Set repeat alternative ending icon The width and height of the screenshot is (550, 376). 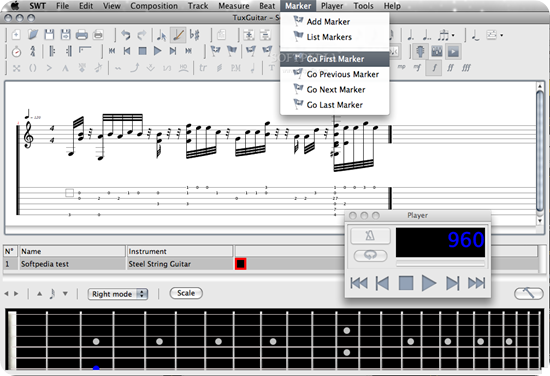click(x=85, y=51)
